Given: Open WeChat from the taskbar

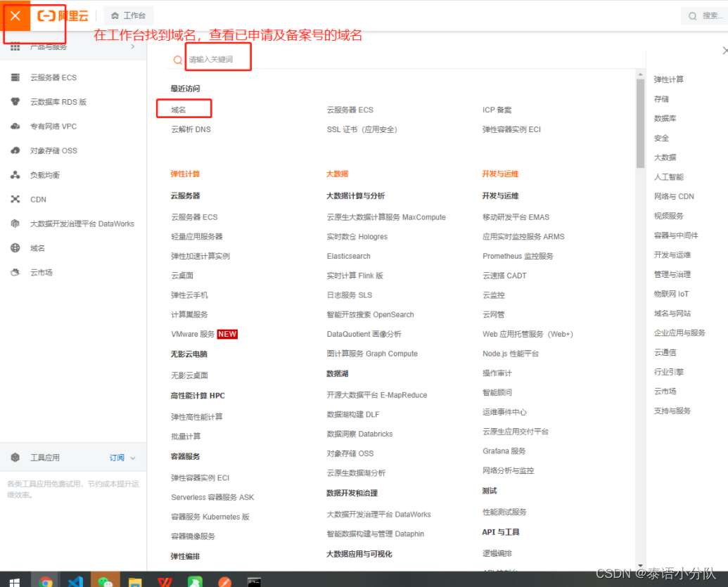Looking at the screenshot, I should (x=106, y=581).
